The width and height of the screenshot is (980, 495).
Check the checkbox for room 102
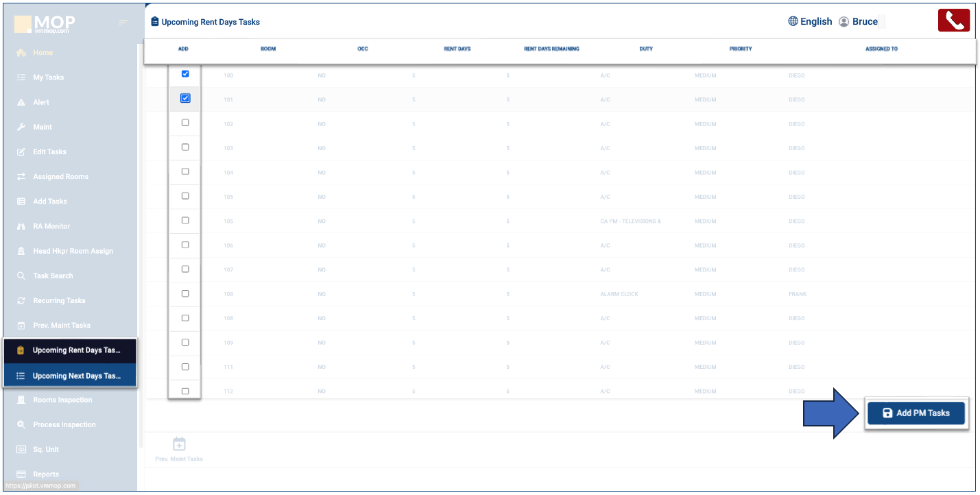click(185, 123)
